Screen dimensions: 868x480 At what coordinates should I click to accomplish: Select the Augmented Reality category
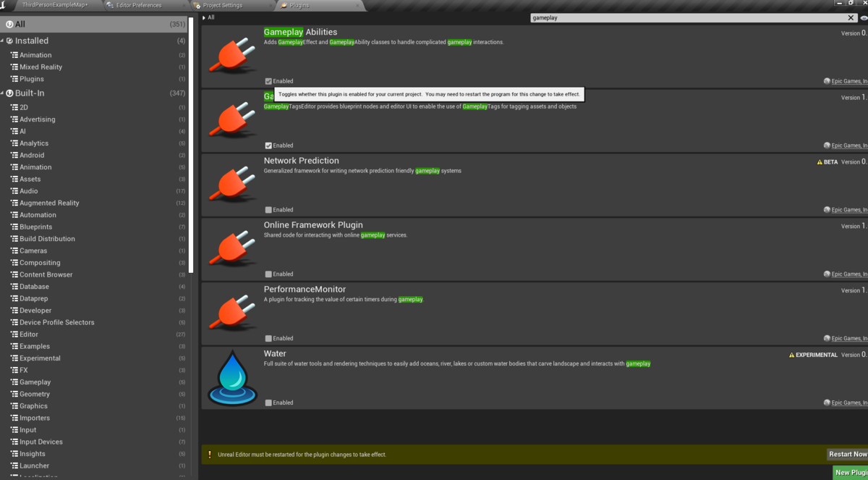pyautogui.click(x=94, y=203)
